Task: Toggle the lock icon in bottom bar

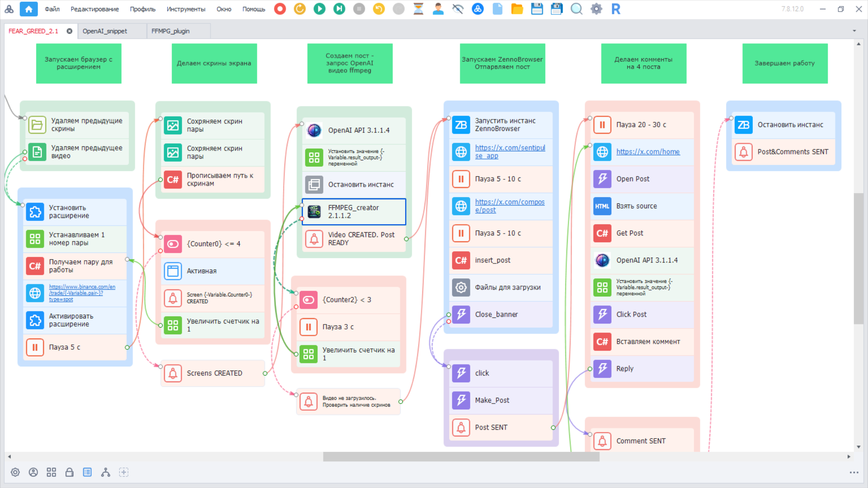Action: point(69,472)
